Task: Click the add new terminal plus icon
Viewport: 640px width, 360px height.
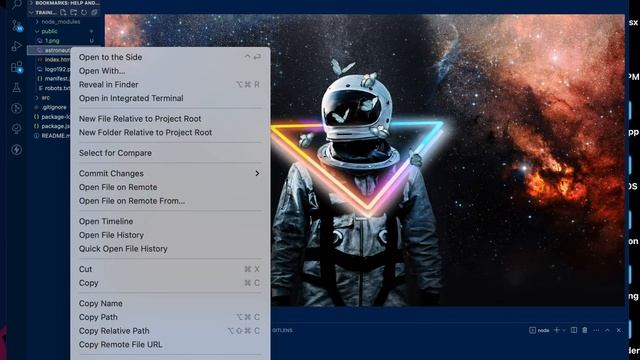Action: point(556,330)
